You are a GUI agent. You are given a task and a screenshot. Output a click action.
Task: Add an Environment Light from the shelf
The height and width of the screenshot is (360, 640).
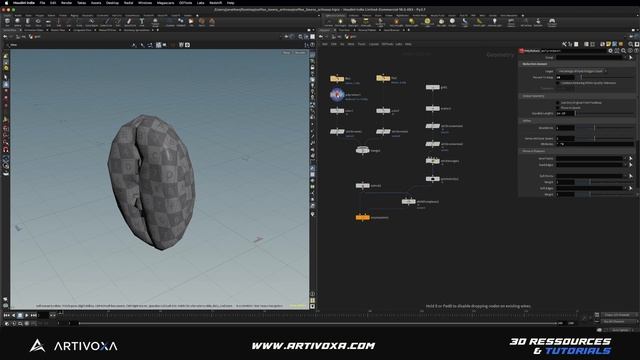427,22
